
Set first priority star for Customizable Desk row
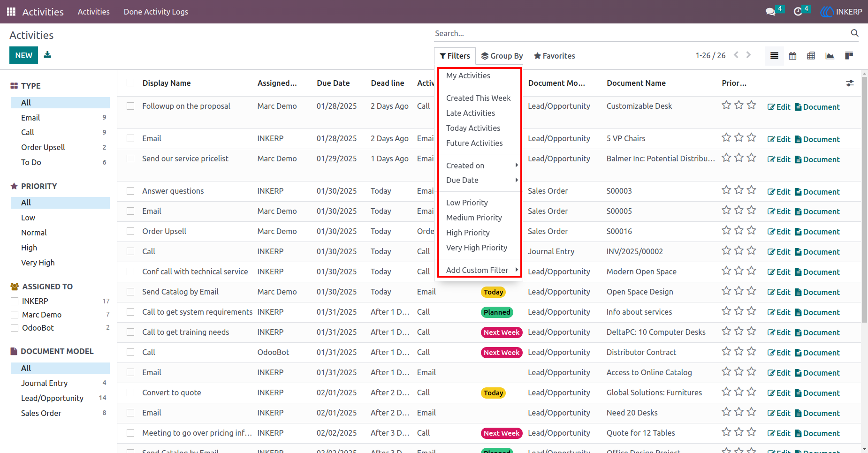(726, 105)
